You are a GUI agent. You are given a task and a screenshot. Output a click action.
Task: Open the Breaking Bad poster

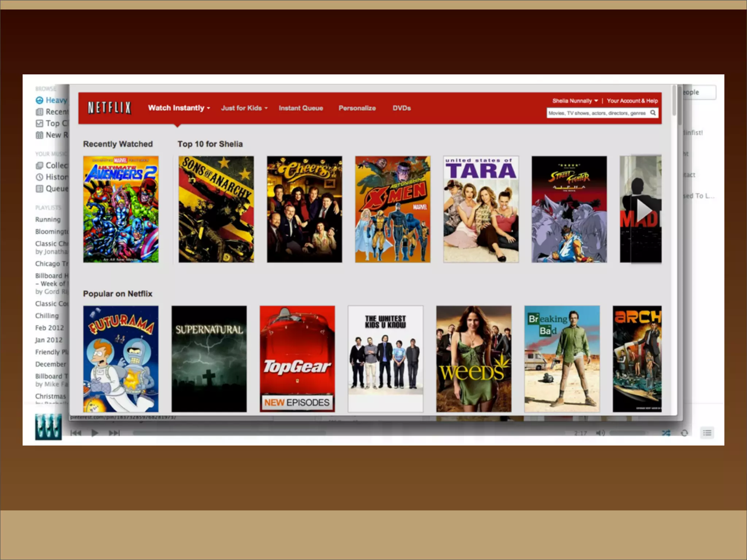[x=562, y=359]
